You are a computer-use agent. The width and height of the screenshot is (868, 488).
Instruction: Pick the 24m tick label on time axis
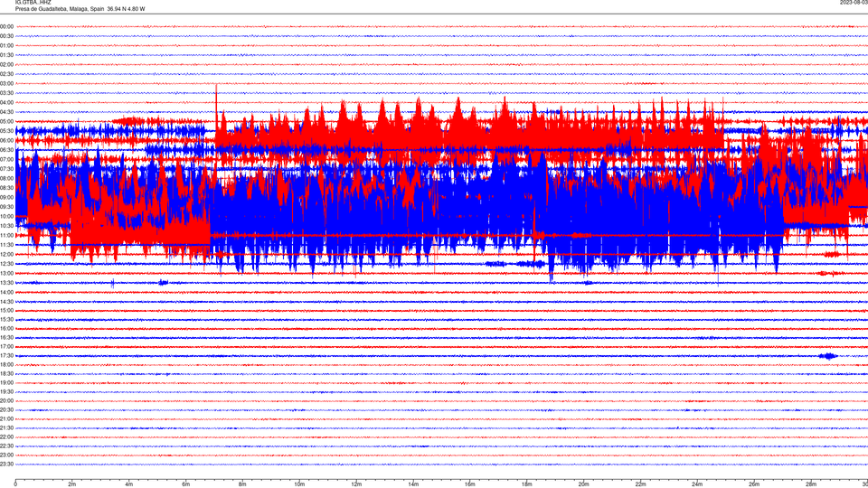point(697,484)
